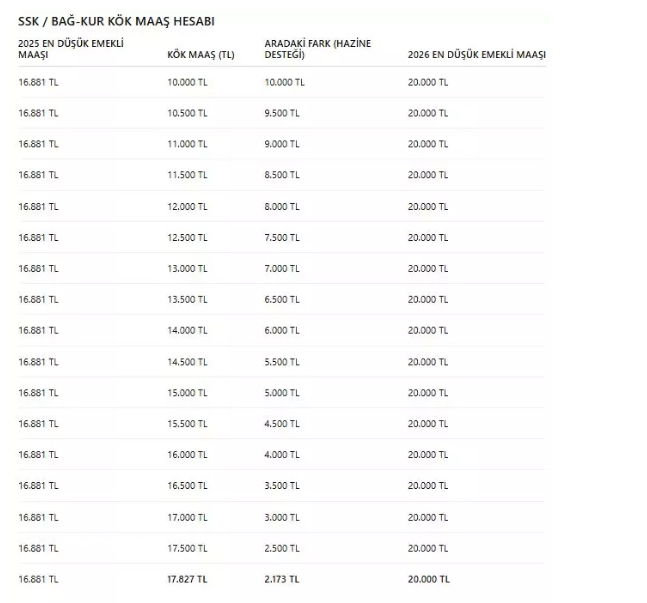Screen dimensions: 647x603
Task: Select the 2025 EN DÜŞÜK EMEKLİ MAAŞI header
Action: (x=71, y=49)
